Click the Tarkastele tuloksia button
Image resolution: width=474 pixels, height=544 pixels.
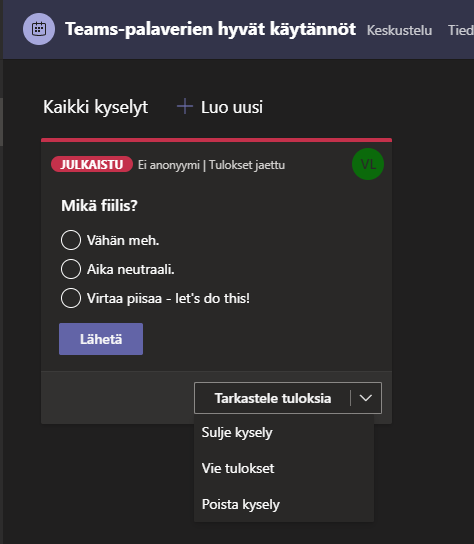273,398
